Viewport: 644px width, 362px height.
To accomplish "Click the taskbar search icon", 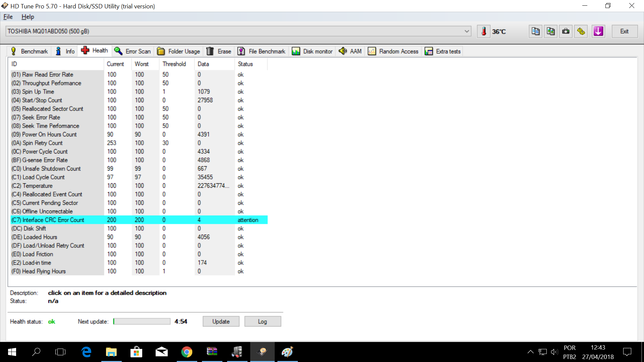I will [x=36, y=352].
